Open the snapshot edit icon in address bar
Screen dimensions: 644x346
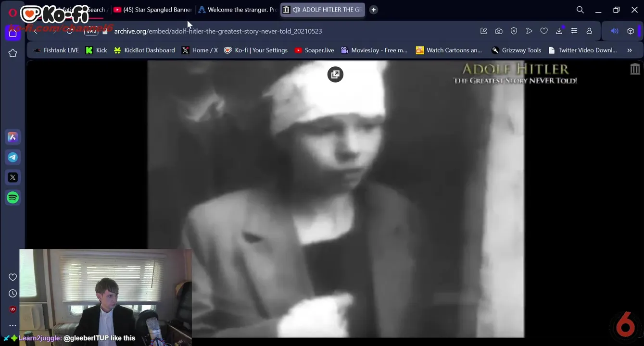484,31
